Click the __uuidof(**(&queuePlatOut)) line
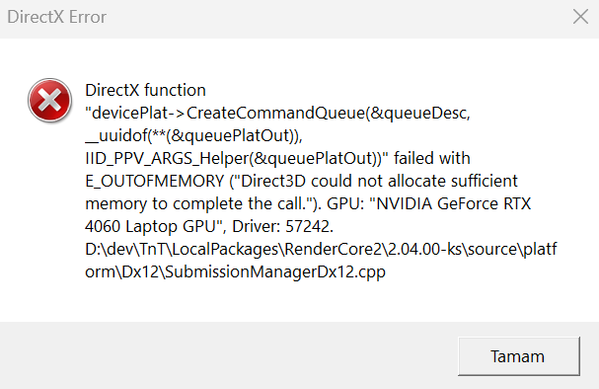Viewport: 599px width, 389px height. tap(194, 136)
